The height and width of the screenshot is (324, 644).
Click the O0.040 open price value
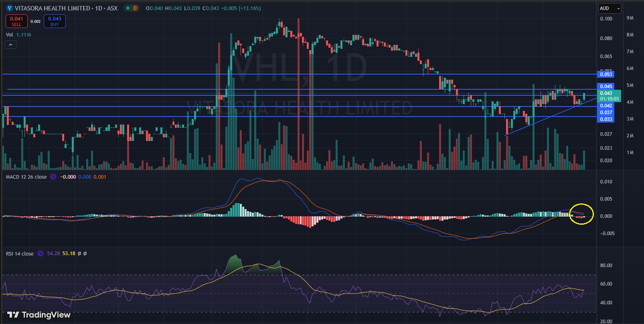pyautogui.click(x=154, y=8)
